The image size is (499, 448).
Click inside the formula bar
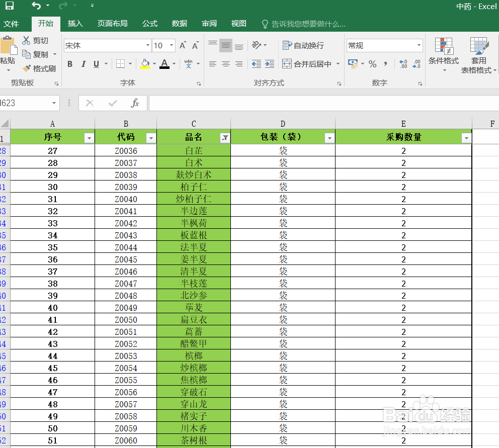[324, 103]
